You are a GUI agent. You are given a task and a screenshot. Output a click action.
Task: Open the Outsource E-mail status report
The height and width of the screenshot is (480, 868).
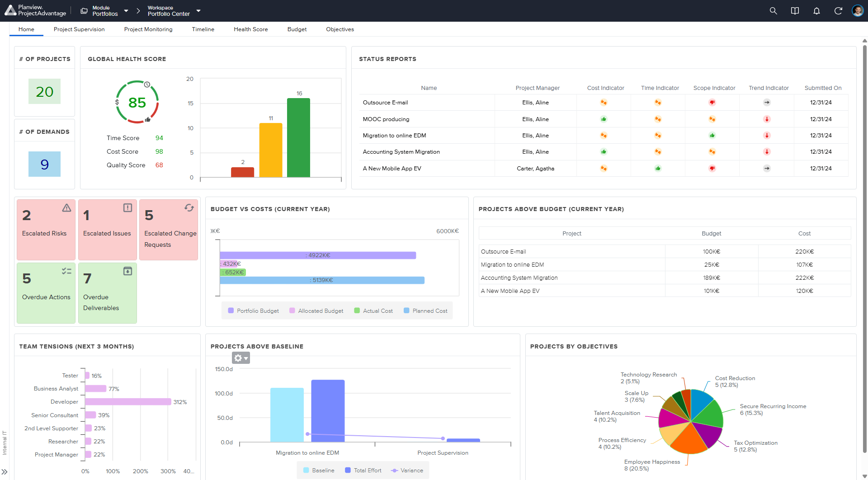[x=385, y=103]
